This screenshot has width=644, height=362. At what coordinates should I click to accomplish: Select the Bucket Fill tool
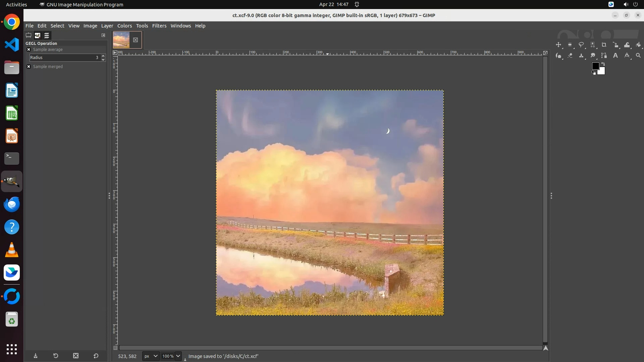click(638, 45)
